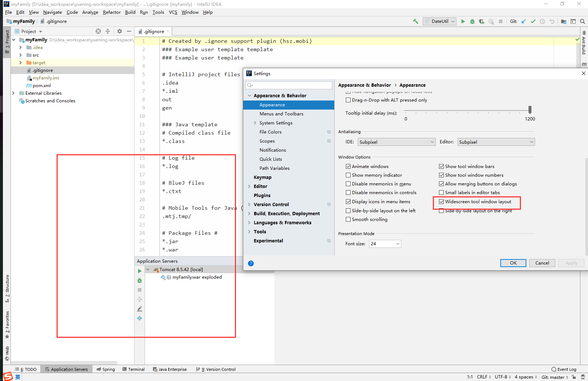Image resolution: width=588 pixels, height=381 pixels.
Task: Toggle Animate windows checkbox
Action: pos(348,167)
